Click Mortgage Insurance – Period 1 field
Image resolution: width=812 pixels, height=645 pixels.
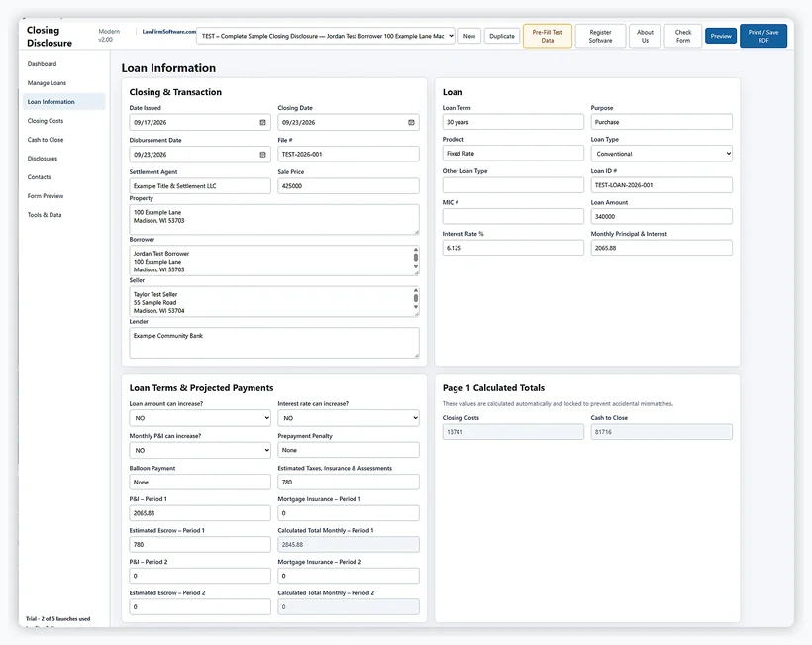click(349, 513)
